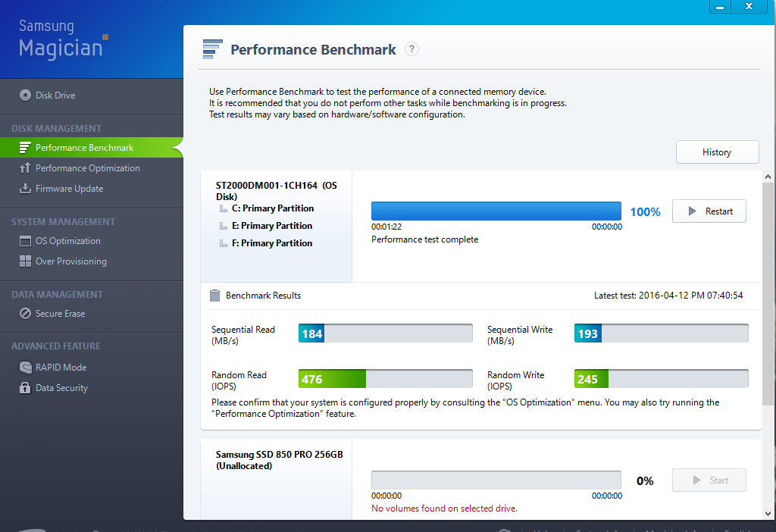Click the scrollbar up arrow

(768, 177)
